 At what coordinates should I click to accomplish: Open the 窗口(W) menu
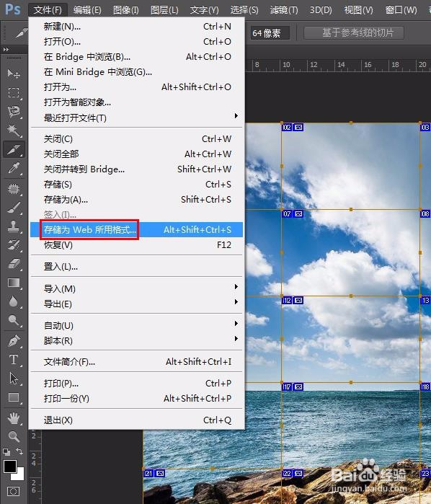tap(401, 10)
